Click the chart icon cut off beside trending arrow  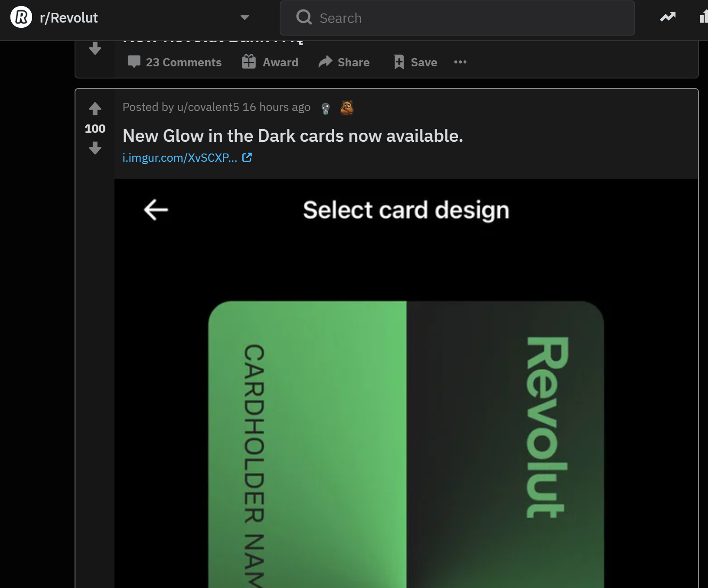(x=704, y=17)
